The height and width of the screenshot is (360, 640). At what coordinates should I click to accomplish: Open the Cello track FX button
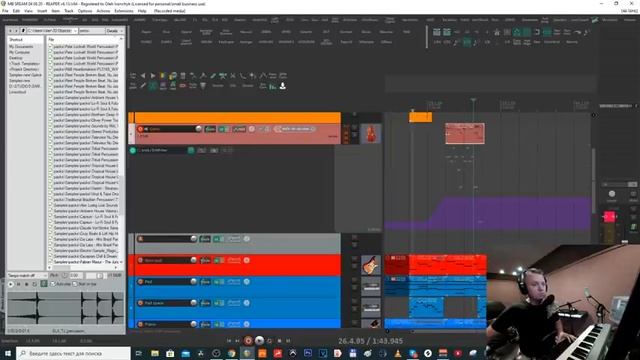coord(210,129)
